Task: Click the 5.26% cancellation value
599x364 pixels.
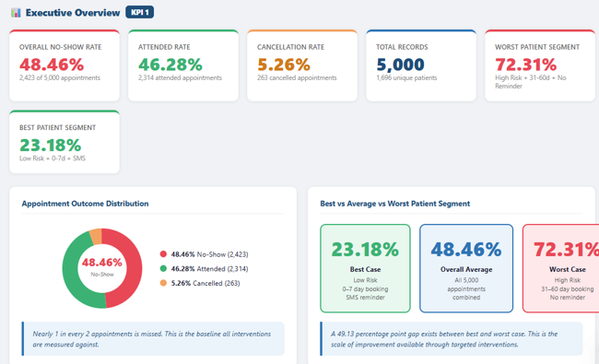Action: click(284, 65)
